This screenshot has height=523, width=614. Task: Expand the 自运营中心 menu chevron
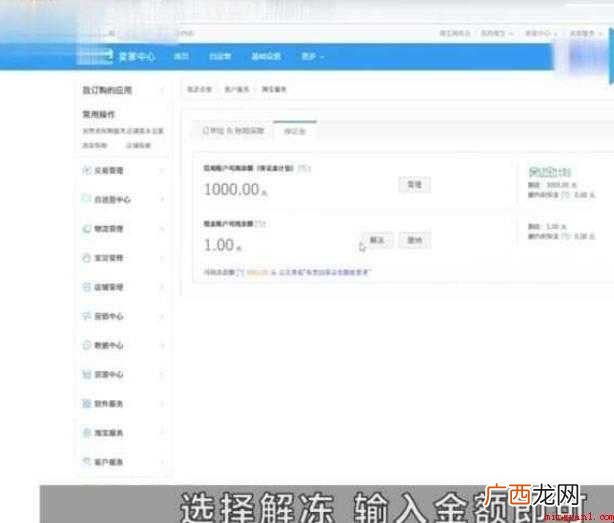point(162,200)
